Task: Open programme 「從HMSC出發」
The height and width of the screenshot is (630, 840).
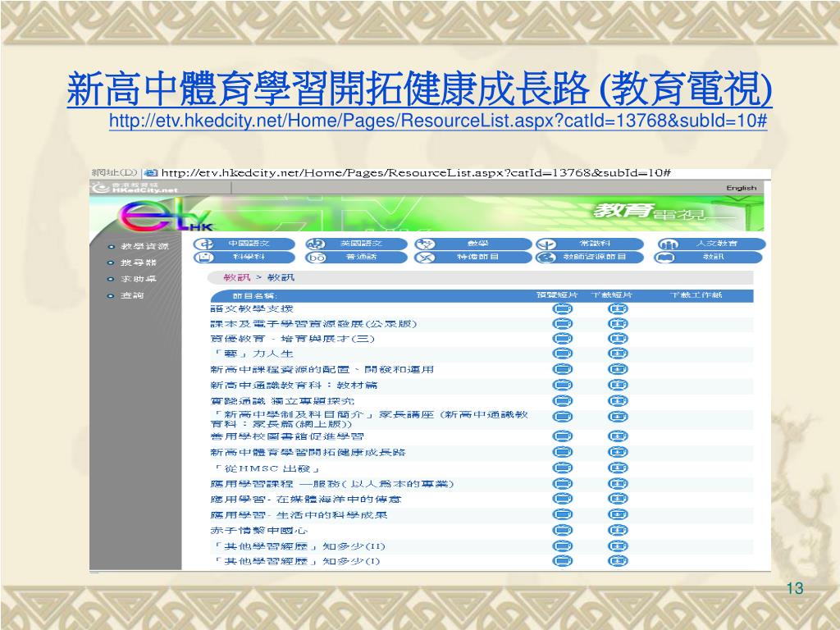Action: pyautogui.click(x=266, y=468)
